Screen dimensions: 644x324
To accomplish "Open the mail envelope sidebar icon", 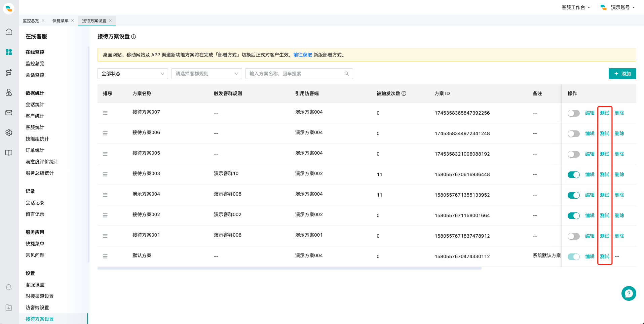I will pos(9,113).
